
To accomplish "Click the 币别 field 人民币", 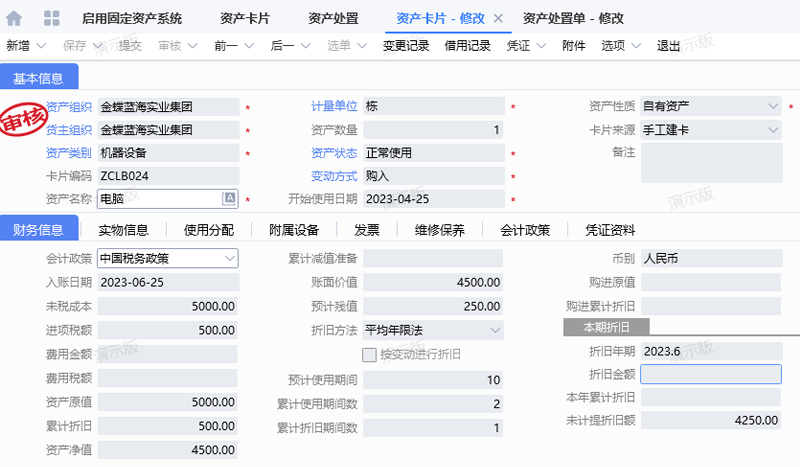I will (x=711, y=258).
